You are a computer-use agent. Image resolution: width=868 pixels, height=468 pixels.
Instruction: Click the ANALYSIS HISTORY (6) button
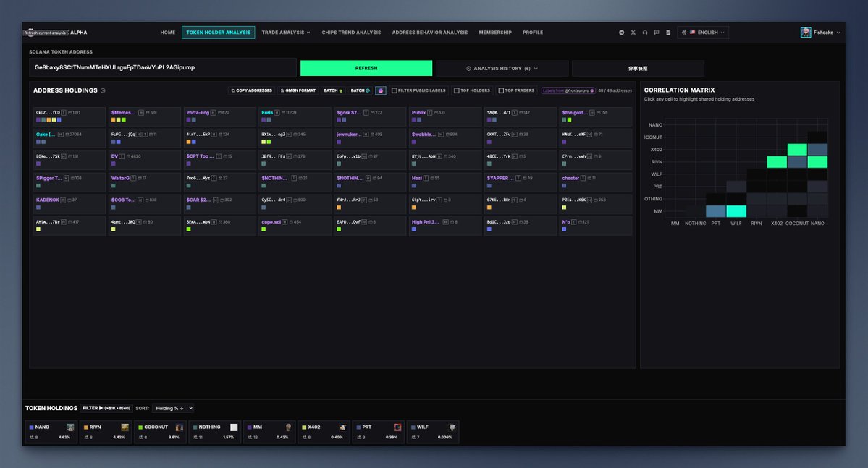[x=503, y=67]
